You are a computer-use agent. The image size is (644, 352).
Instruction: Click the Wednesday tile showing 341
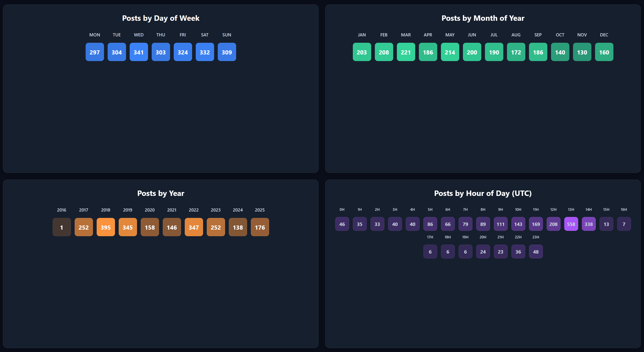(x=138, y=52)
